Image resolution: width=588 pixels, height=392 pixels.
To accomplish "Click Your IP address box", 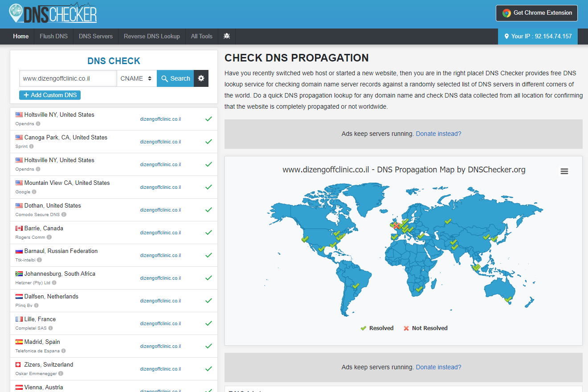I will click(x=538, y=36).
